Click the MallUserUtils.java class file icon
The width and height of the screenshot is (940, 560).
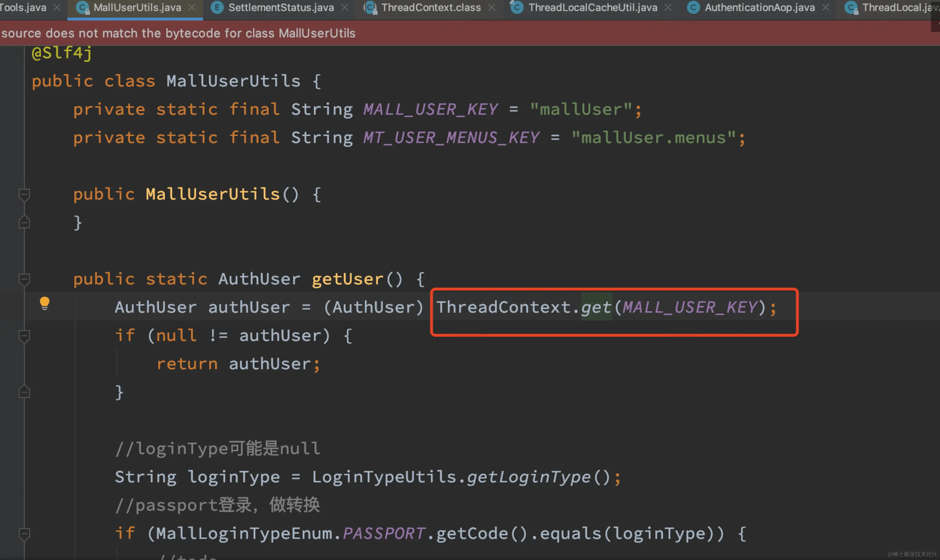point(82,7)
